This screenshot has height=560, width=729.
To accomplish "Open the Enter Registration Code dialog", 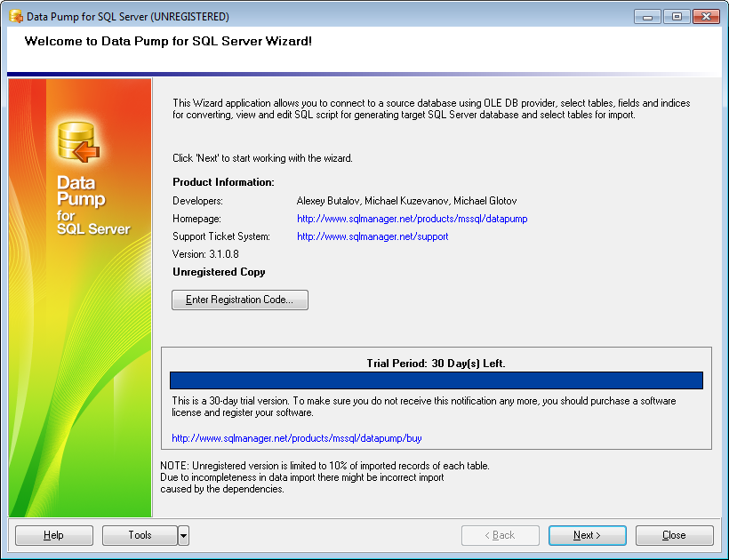I will click(239, 300).
